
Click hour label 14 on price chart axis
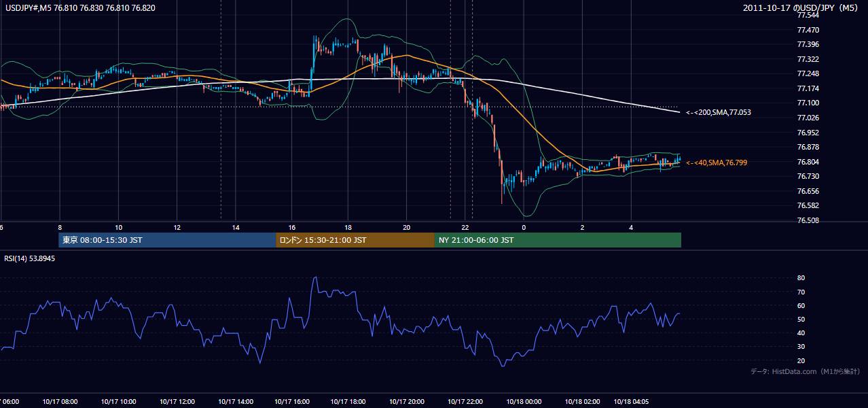(x=236, y=227)
